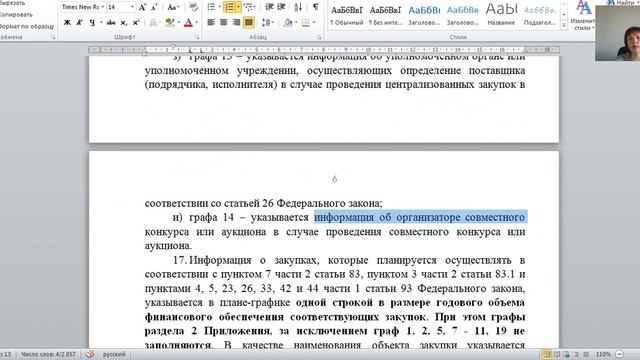Click the Change Case Aa icon
Viewport: 640px width, 360px height.
click(172, 7)
